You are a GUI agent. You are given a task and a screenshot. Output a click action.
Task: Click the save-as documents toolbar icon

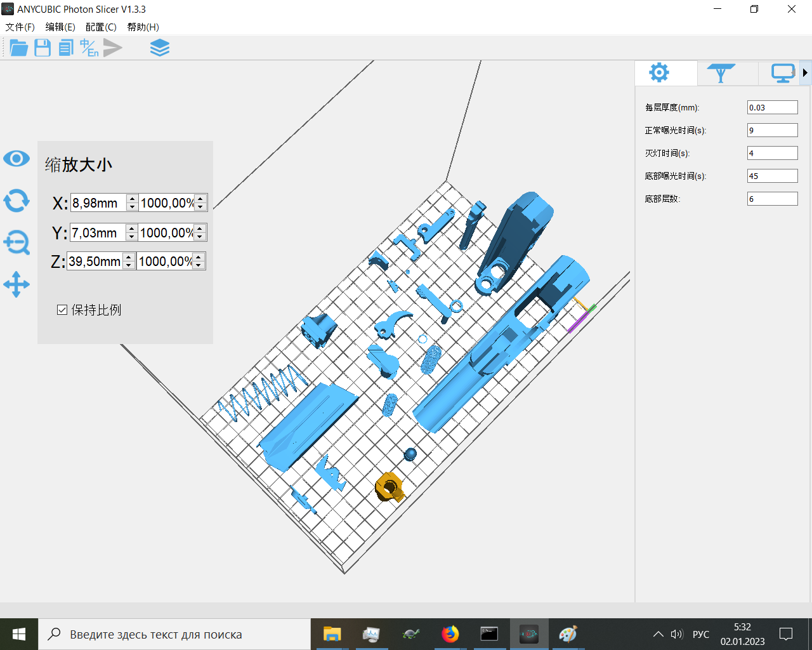point(66,48)
